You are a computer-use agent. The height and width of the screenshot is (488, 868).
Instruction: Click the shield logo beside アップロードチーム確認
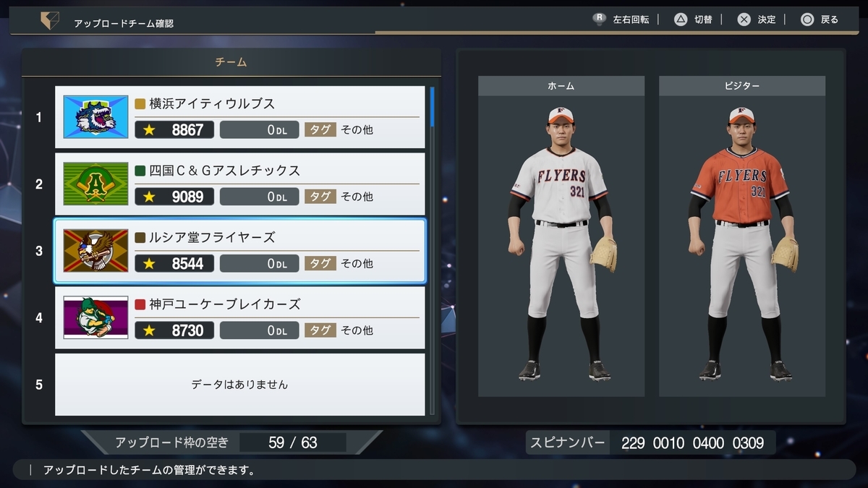point(49,21)
